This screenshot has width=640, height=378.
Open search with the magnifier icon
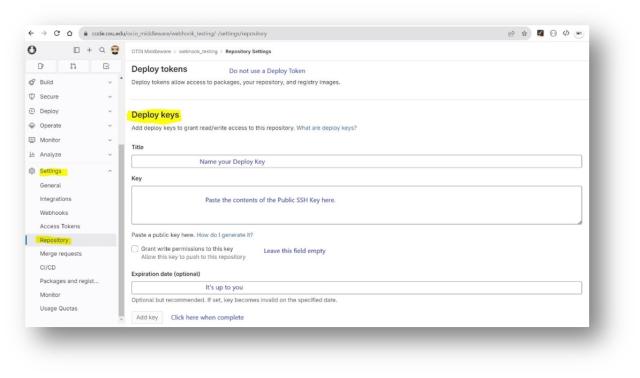click(102, 50)
